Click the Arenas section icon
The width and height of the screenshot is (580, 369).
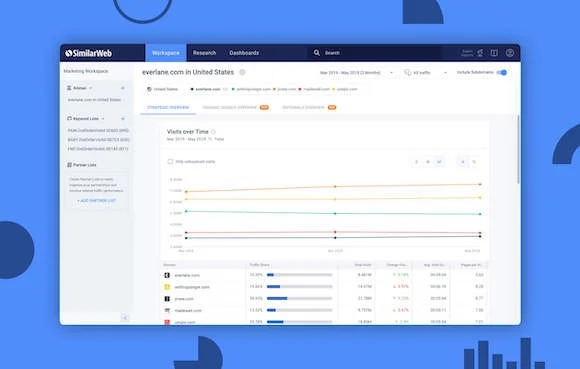pos(69,88)
